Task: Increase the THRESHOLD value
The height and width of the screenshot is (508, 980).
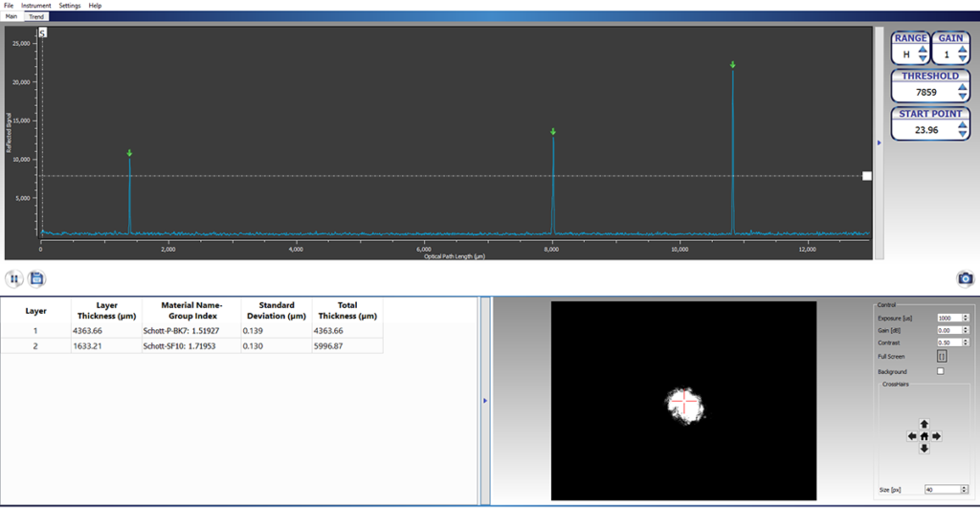Action: pyautogui.click(x=963, y=87)
